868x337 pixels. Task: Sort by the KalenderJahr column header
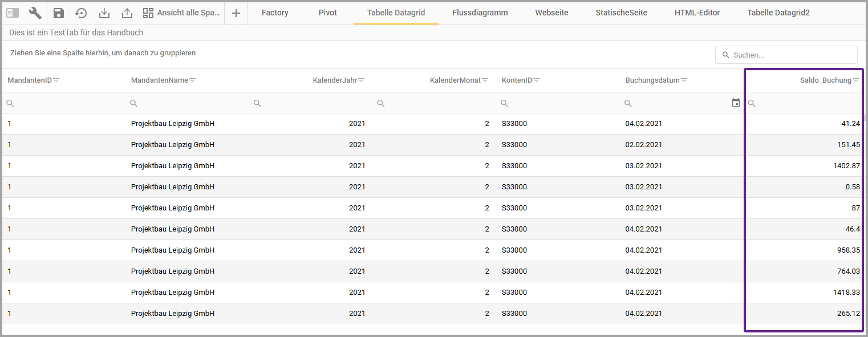334,80
